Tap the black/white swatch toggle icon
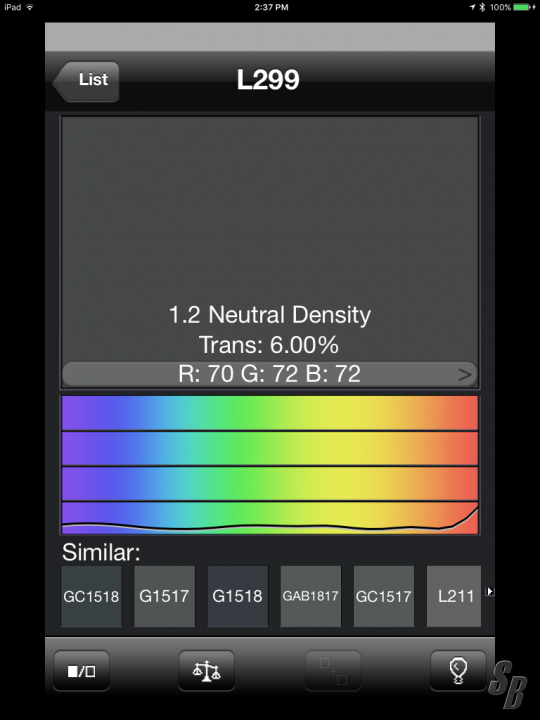 coord(81,671)
